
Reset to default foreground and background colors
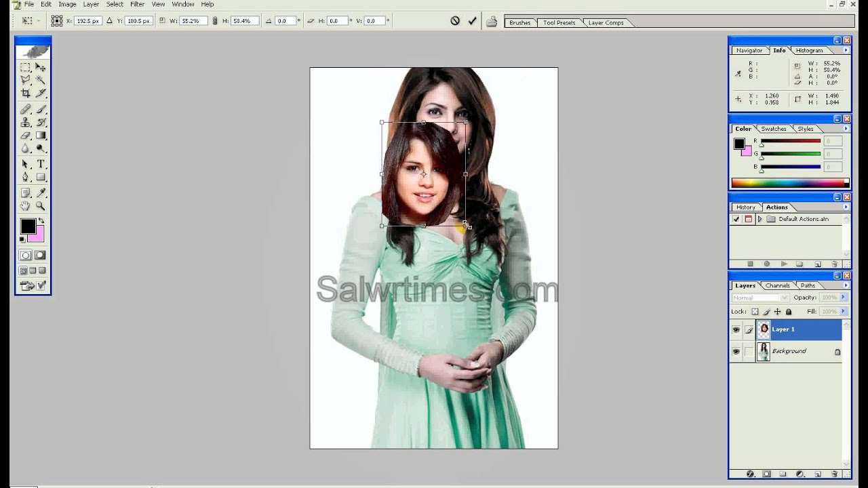22,239
